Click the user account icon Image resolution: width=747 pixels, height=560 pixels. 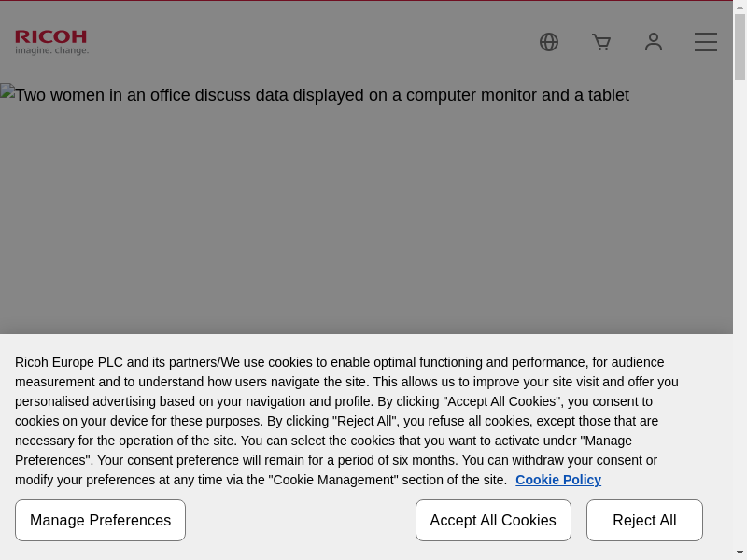[654, 42]
